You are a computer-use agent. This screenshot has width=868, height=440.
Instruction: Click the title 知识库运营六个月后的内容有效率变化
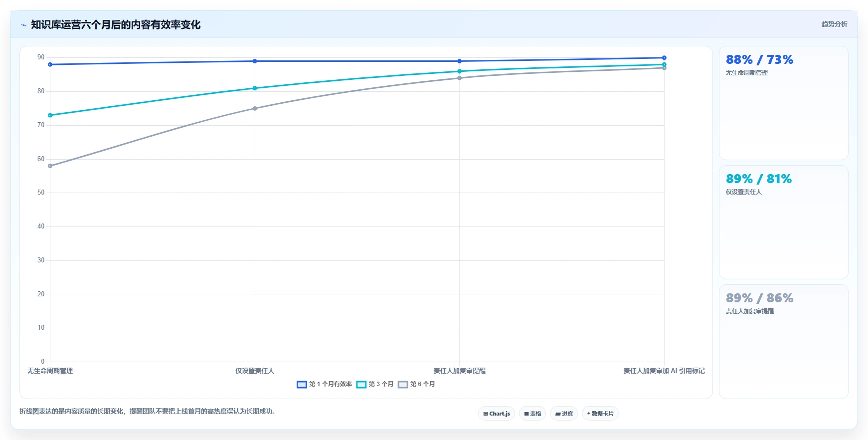116,24
